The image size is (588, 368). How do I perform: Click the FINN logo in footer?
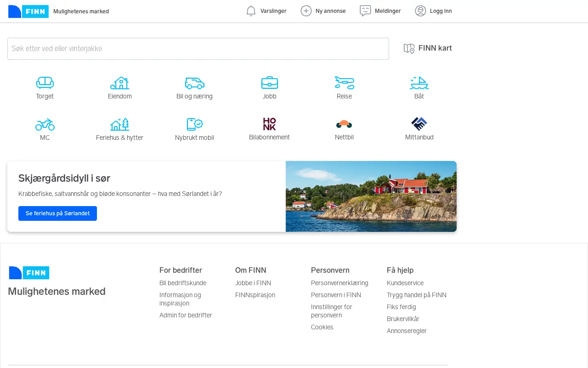(29, 273)
